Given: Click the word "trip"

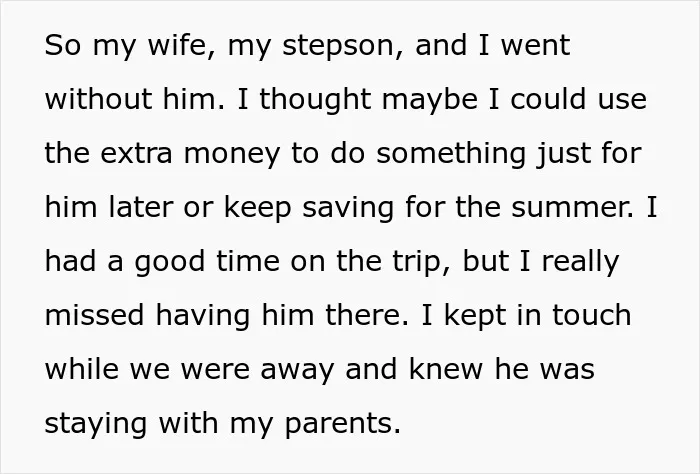Looking at the screenshot, I should (421, 262).
